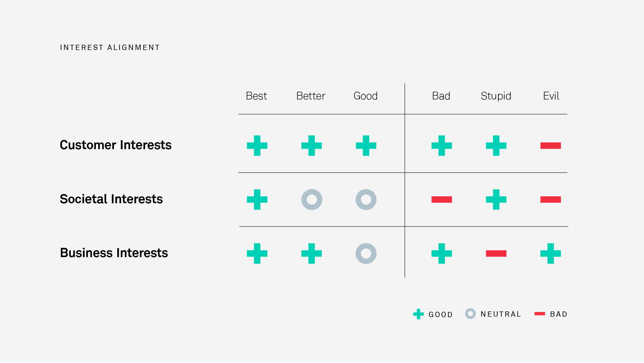Click the red minus for Customer Interests under Evil
The image size is (644, 363).
(551, 146)
